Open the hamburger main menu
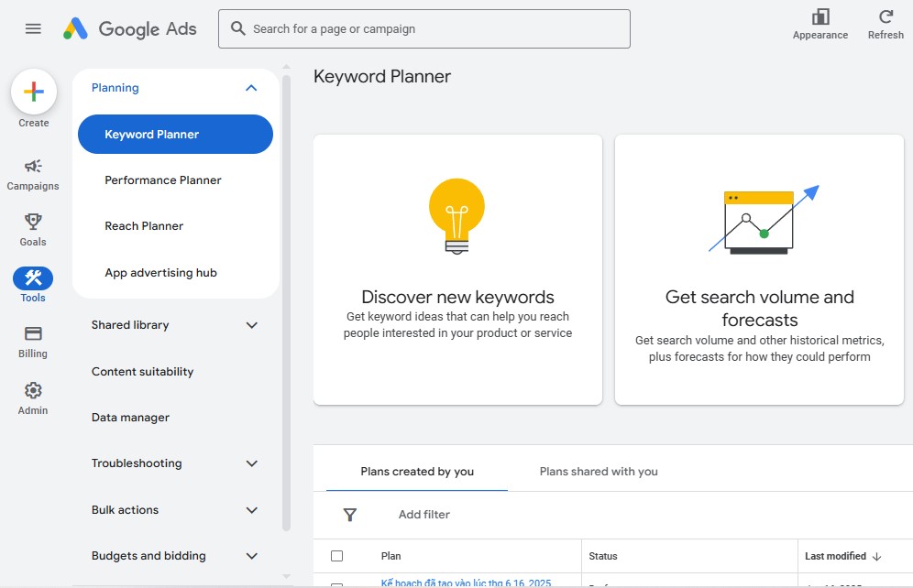This screenshot has height=588, width=913. pos(33,28)
